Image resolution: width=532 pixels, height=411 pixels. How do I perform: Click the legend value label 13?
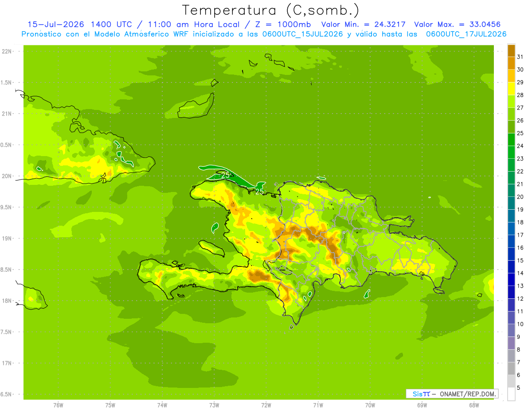(520, 286)
